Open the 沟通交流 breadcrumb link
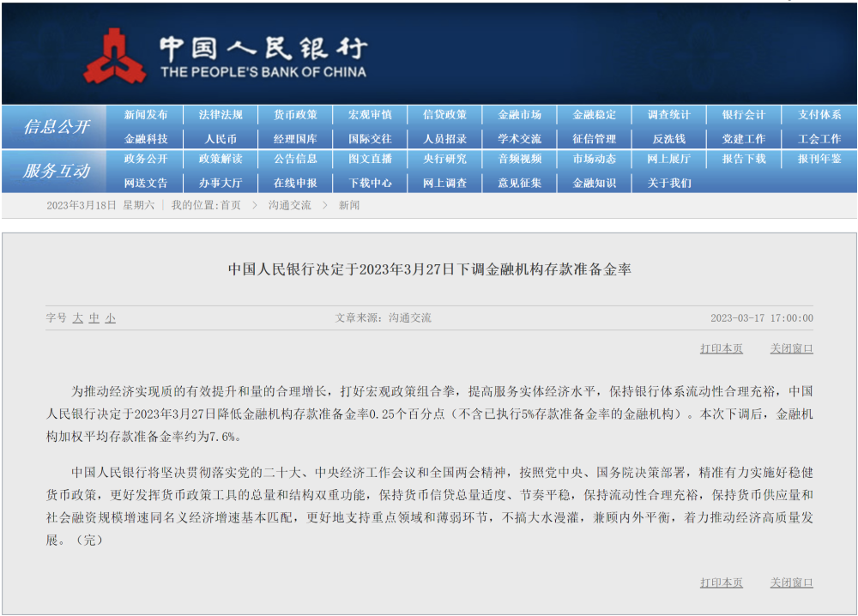The height and width of the screenshot is (616, 858). click(x=289, y=205)
